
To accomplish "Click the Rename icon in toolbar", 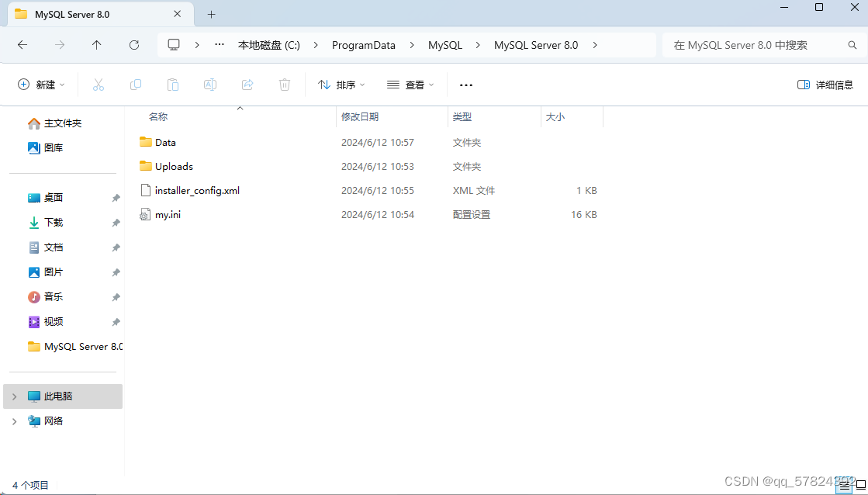I will pyautogui.click(x=210, y=85).
